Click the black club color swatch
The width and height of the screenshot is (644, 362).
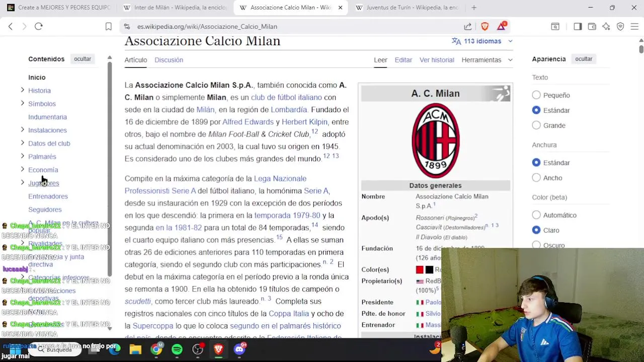(429, 270)
